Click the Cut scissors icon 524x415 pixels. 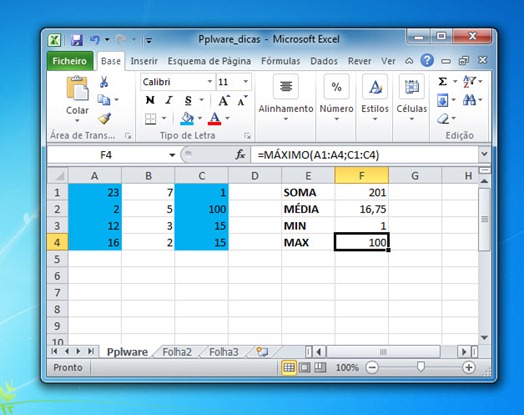(104, 82)
